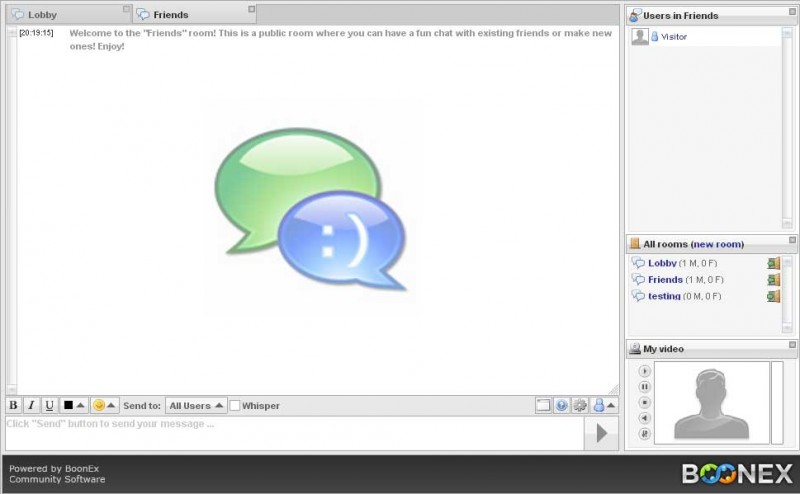Viewport: 800px width, 494px height.
Task: Click the BoonEx logo in footer
Action: click(737, 474)
